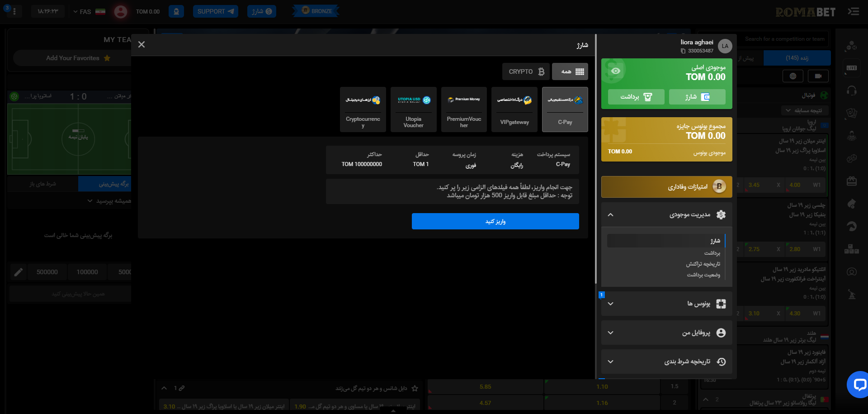Open transaction history menu item
The image size is (868, 414).
click(x=703, y=264)
